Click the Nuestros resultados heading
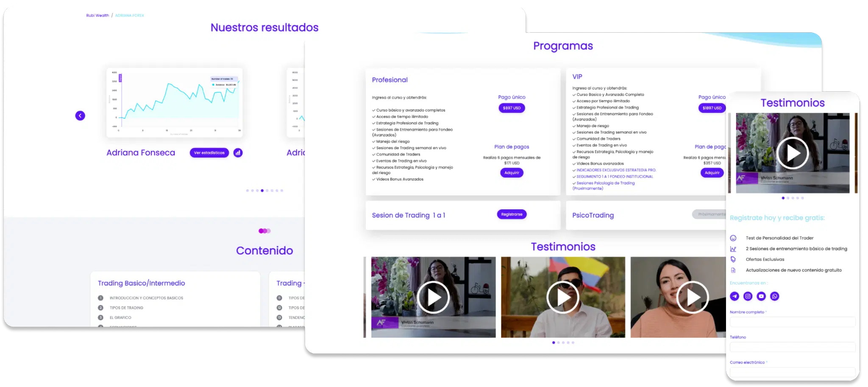This screenshot has height=387, width=868. coord(264,28)
